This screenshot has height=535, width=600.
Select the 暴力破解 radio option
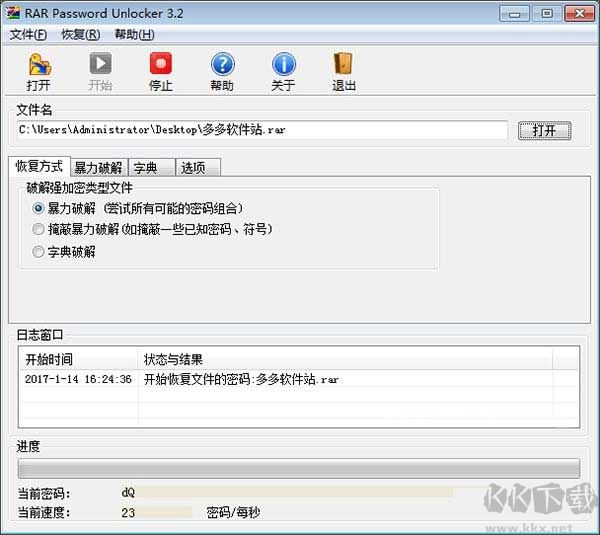[x=38, y=209]
